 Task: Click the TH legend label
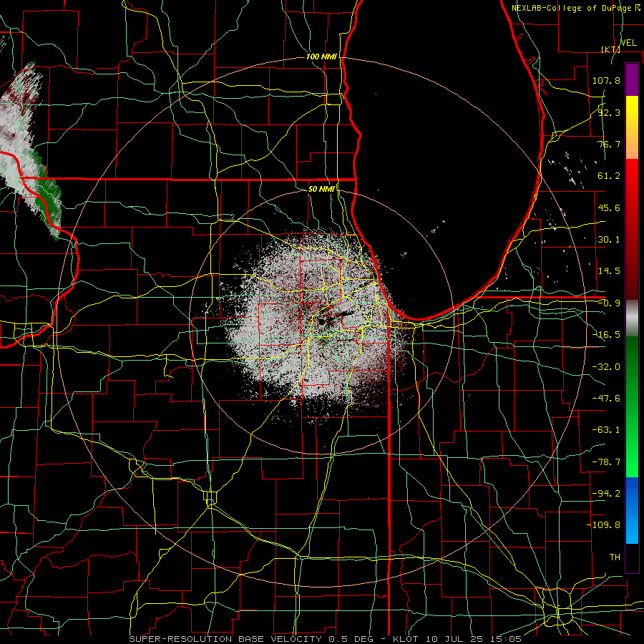coord(615,557)
